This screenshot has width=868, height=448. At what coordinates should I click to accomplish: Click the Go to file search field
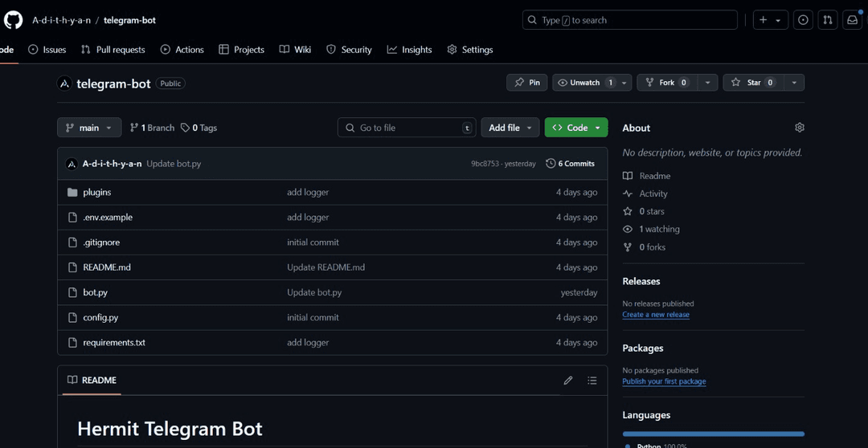[x=407, y=128]
